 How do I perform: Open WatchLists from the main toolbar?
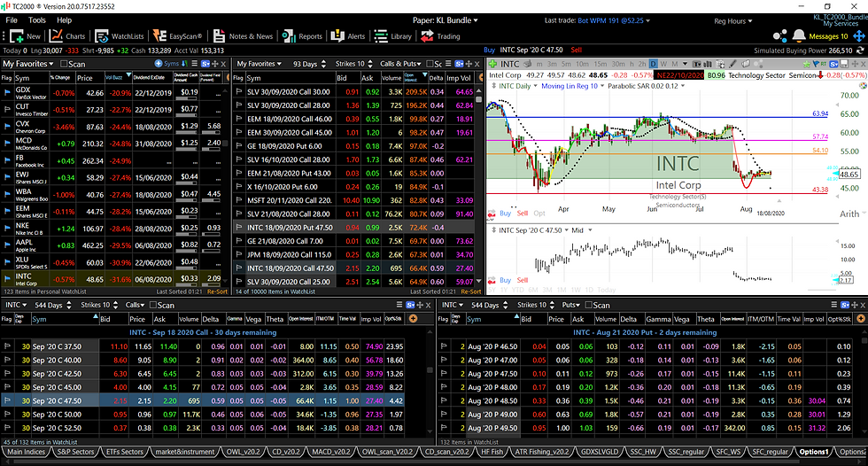[x=119, y=36]
